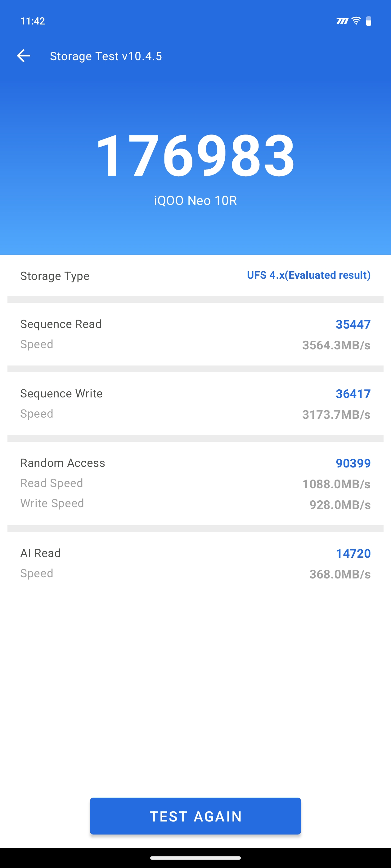Tap the battery status icon
The height and width of the screenshot is (868, 391).
click(x=369, y=21)
